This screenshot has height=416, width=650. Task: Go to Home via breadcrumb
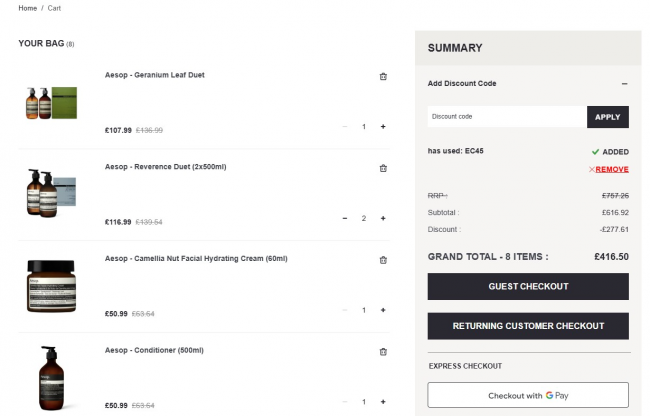coord(27,8)
